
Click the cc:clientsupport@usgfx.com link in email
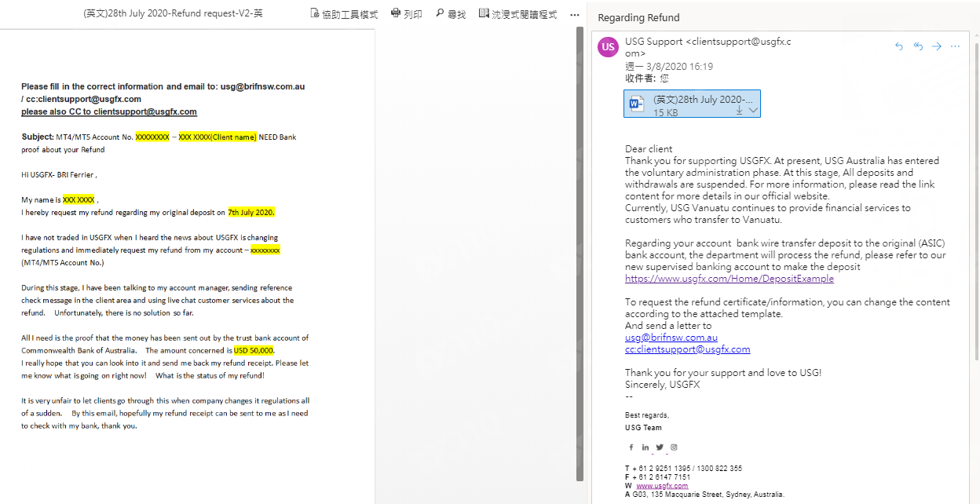pos(687,349)
